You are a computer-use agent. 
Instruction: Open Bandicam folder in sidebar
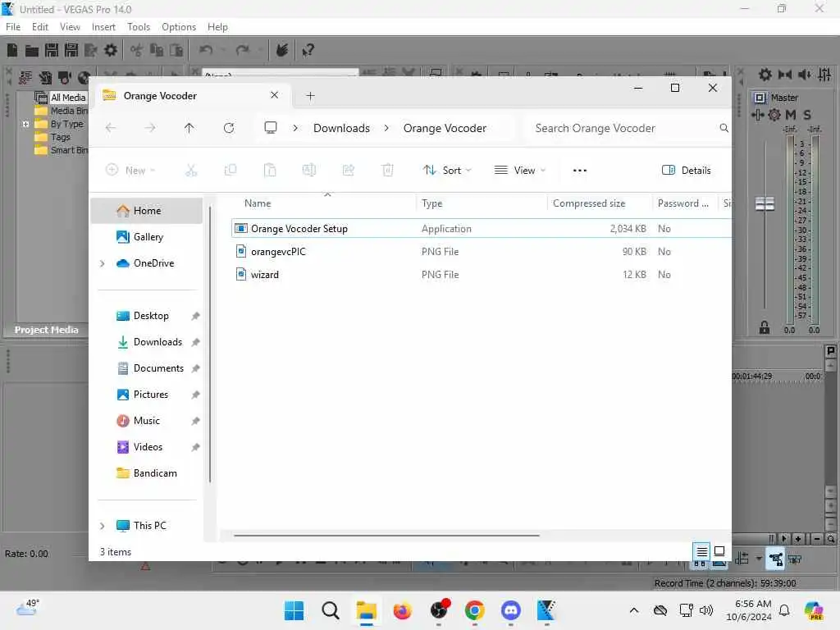(147, 473)
